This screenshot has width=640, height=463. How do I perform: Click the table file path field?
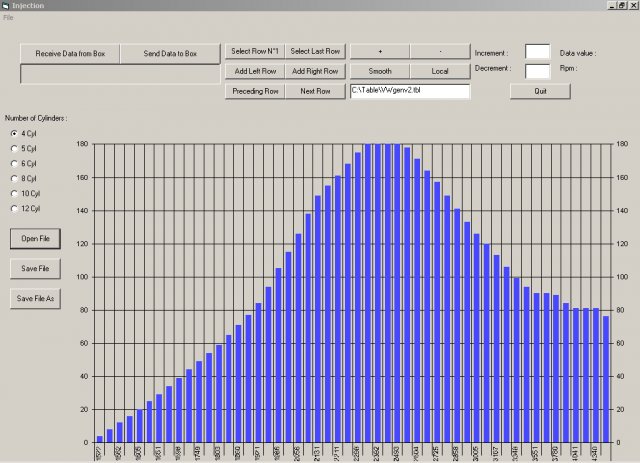point(410,91)
